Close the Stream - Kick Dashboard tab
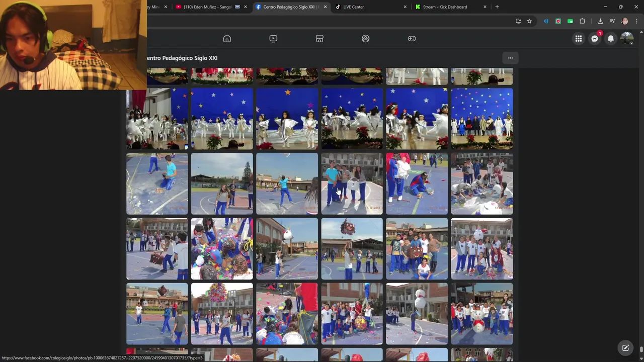 485,7
